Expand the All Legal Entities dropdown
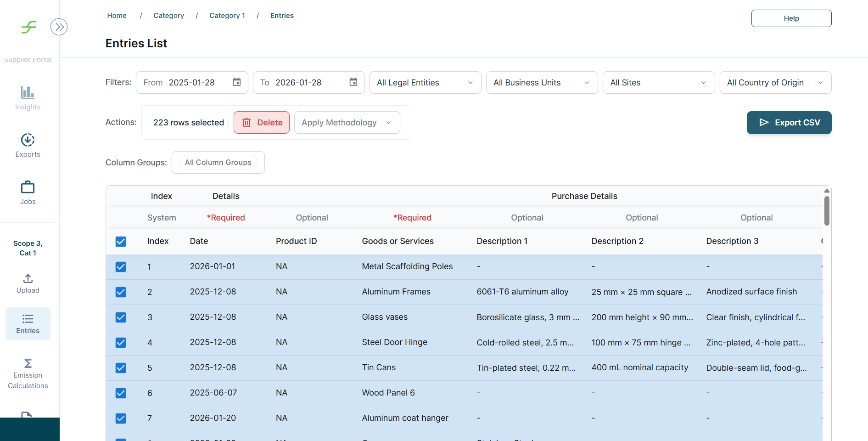Viewport: 868px width, 441px height. [425, 83]
